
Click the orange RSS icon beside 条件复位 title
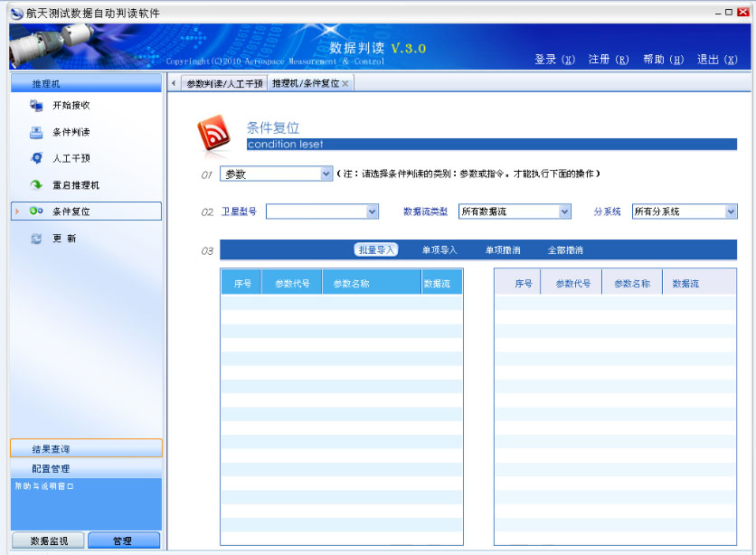[213, 134]
